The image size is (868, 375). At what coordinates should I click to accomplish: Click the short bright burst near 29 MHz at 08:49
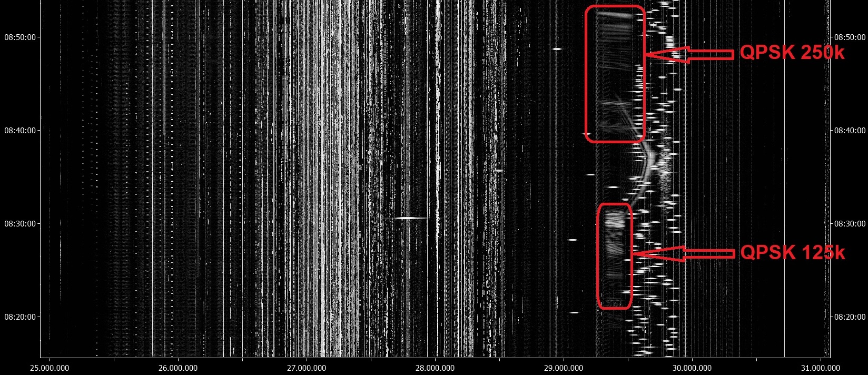click(557, 49)
